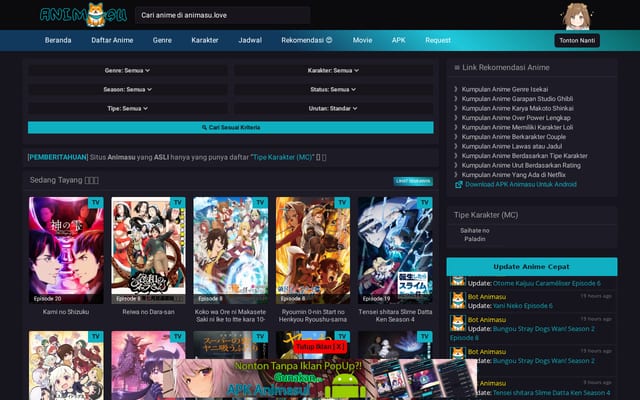Open Kumpulan Anime Memiliki Karakter Loli link
The image size is (640, 400).
517,127
